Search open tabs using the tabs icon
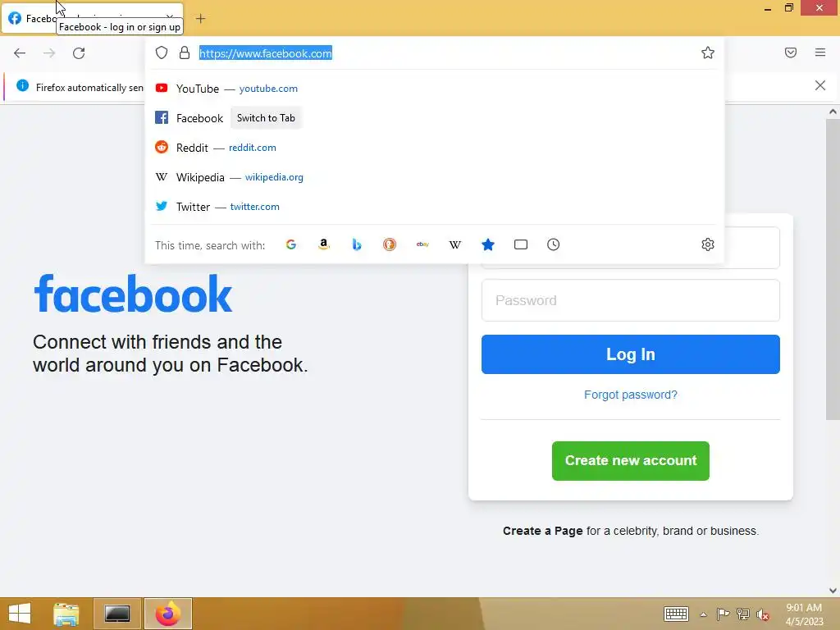The image size is (840, 630). [521, 244]
